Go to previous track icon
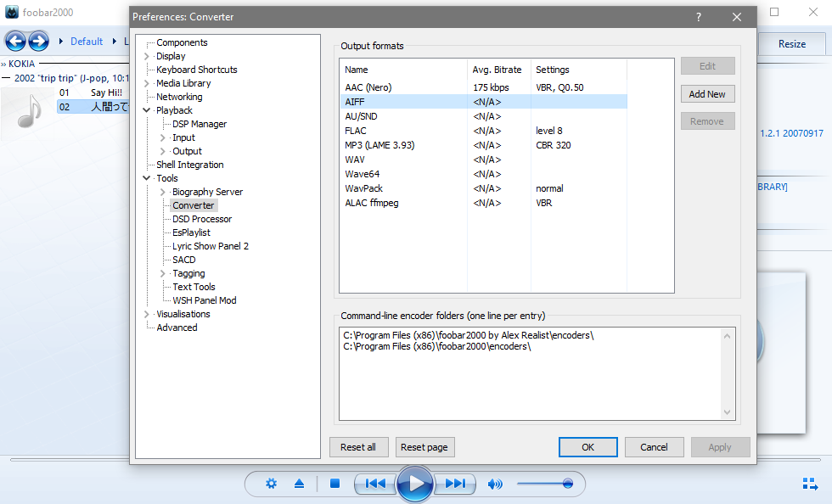Viewport: 832px width, 504px height. [375, 484]
